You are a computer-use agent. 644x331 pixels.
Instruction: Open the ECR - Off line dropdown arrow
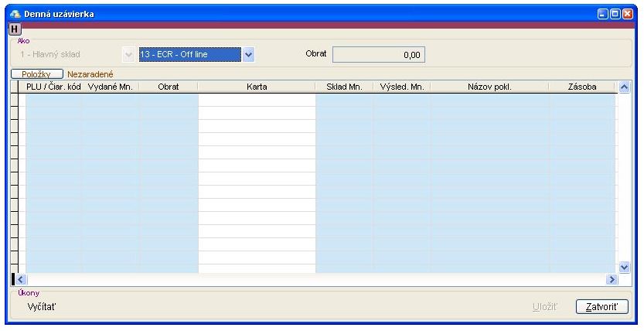click(248, 55)
